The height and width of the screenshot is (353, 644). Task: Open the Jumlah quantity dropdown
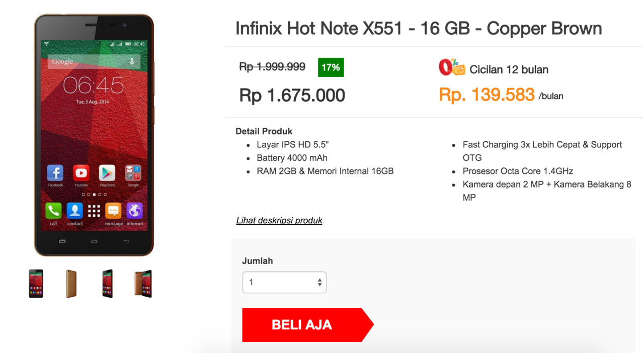click(284, 282)
